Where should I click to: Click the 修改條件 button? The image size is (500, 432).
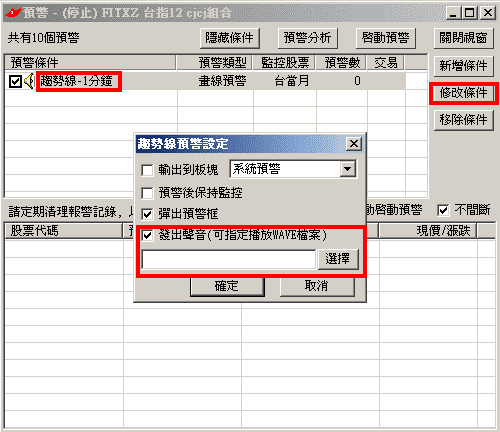(463, 93)
